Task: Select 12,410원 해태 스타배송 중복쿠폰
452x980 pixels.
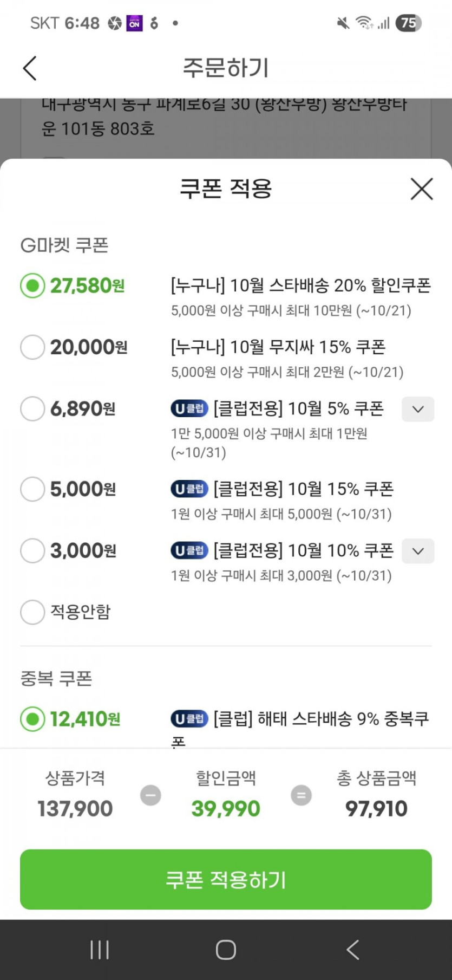Action: pyautogui.click(x=32, y=719)
